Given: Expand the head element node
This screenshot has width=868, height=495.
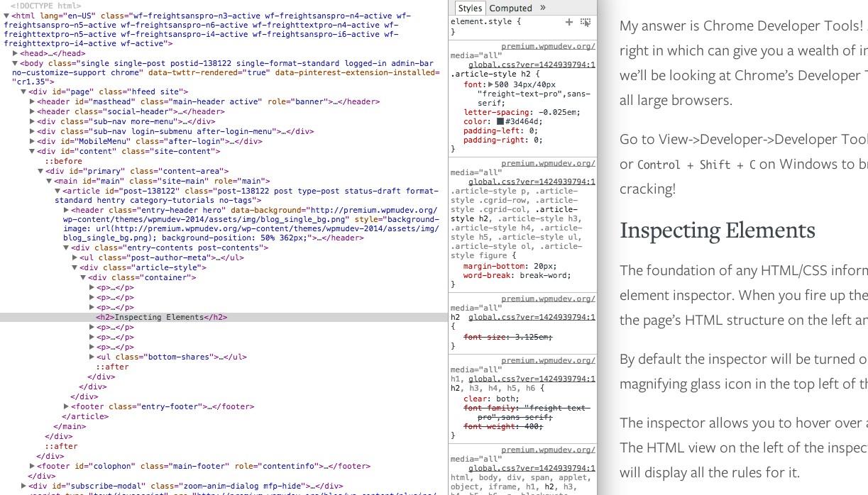Looking at the screenshot, I should click(16, 53).
